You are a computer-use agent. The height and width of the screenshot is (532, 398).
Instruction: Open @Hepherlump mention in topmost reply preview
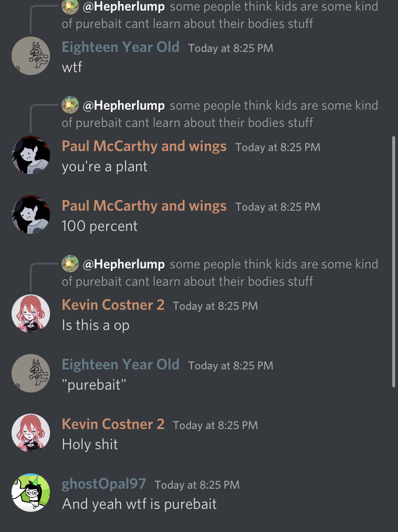click(x=124, y=6)
